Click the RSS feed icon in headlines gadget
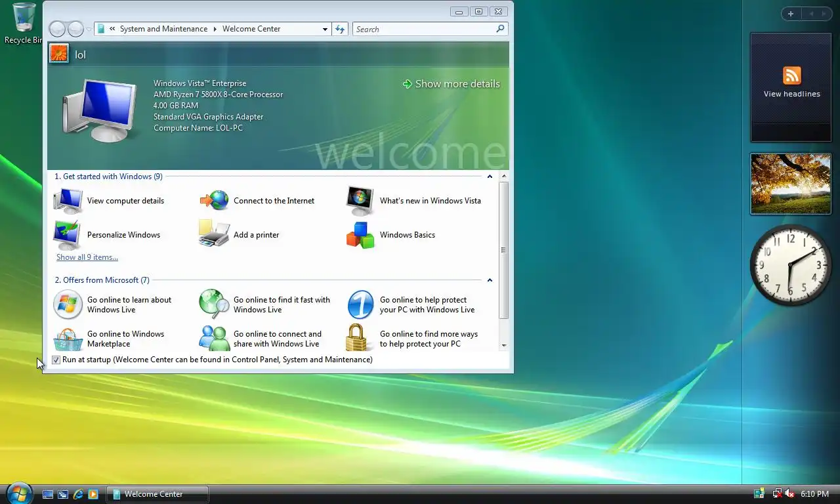 (791, 75)
